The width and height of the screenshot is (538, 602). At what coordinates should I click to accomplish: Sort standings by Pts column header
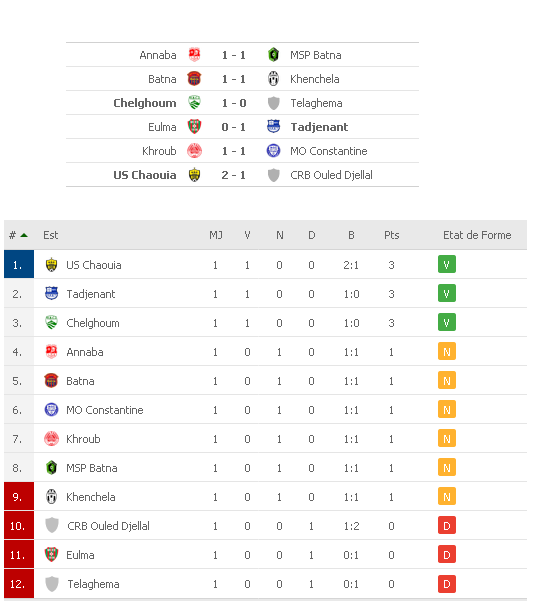coord(392,235)
